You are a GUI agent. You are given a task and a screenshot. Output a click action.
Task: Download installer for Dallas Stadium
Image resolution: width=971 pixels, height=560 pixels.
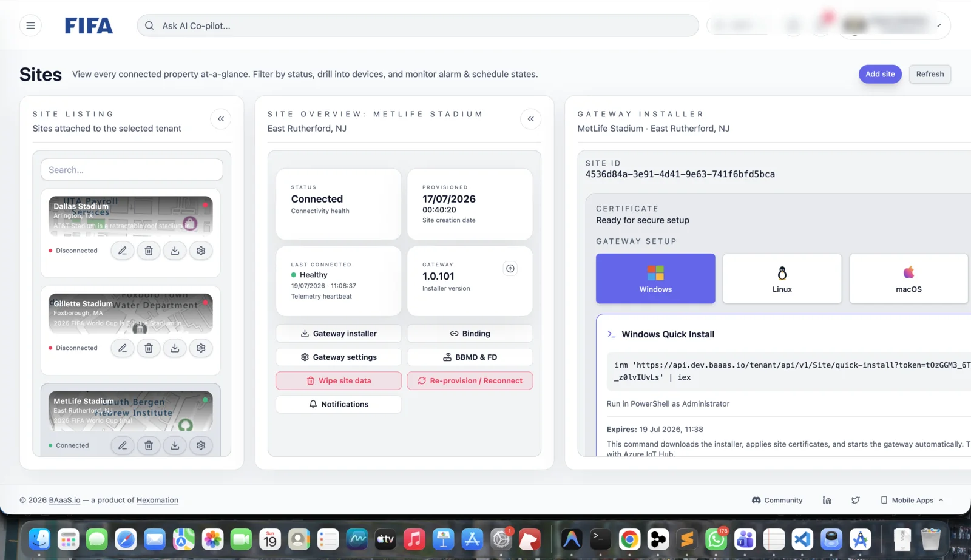(175, 251)
